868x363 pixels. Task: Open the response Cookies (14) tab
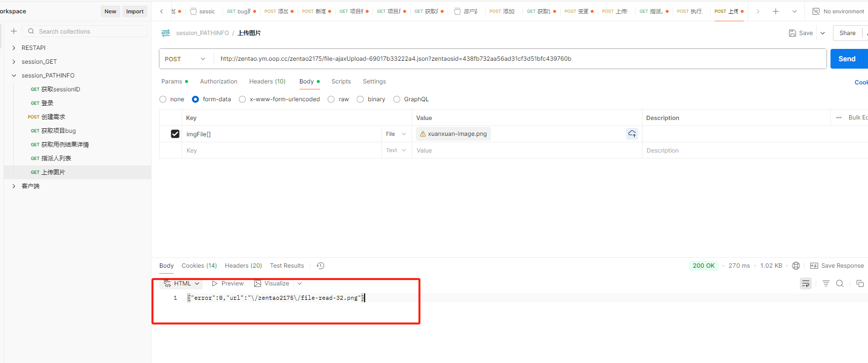[199, 266]
